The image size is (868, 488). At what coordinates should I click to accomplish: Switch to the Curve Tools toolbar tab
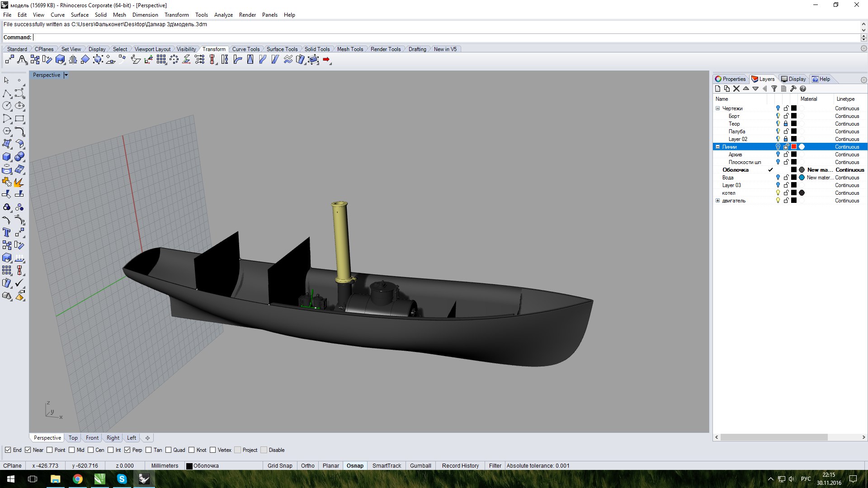245,49
